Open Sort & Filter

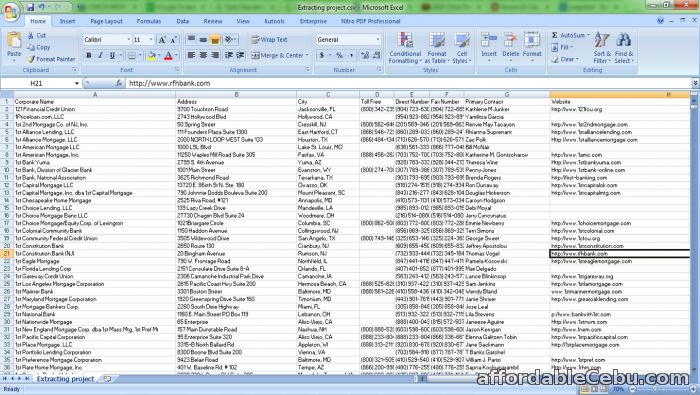pyautogui.click(x=602, y=47)
